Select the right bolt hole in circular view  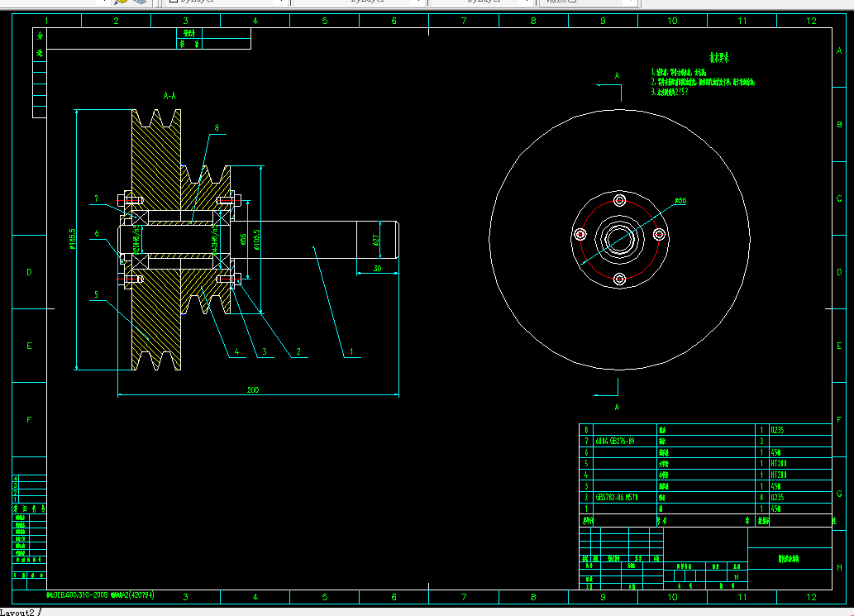tap(659, 235)
